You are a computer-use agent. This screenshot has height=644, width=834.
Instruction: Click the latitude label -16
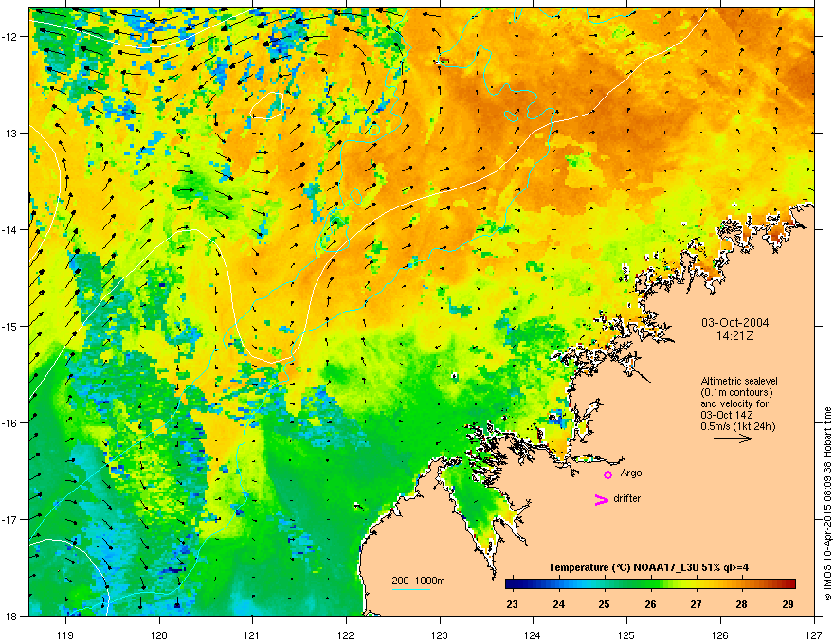tap(10, 423)
